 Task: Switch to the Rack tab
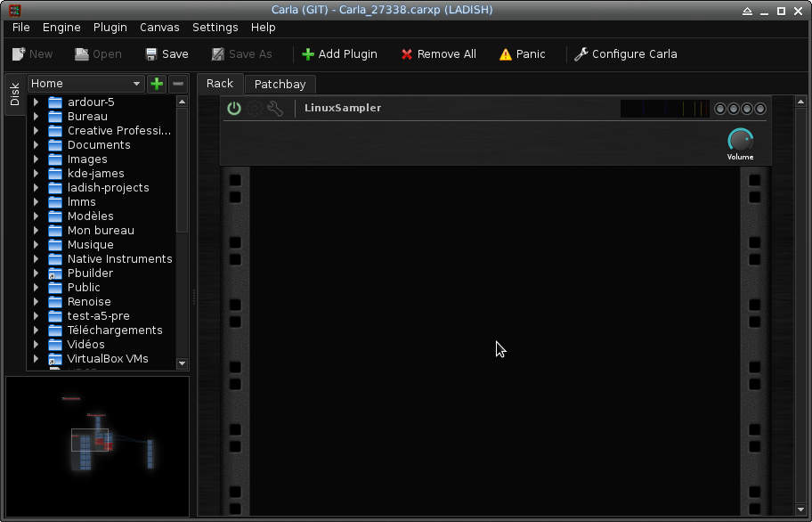(x=220, y=84)
